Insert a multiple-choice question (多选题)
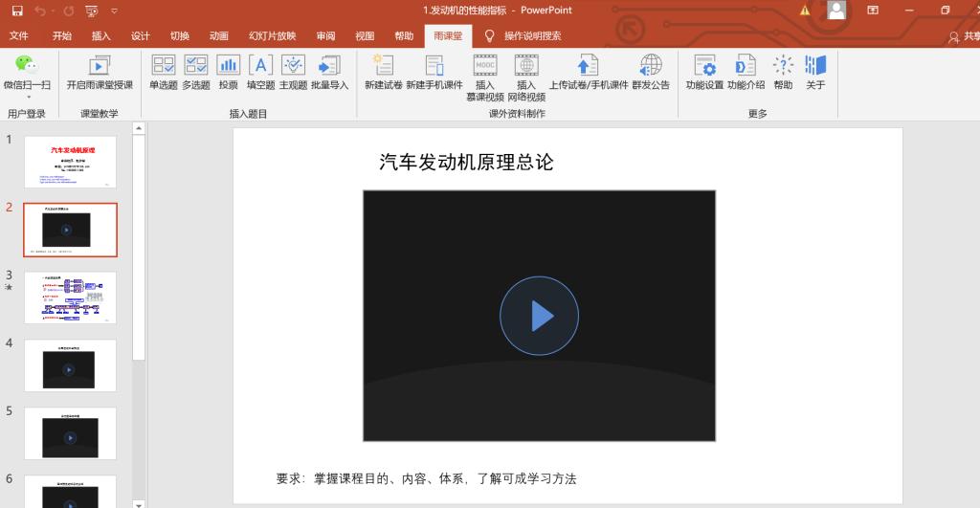Viewport: 980px width, 508px height. (x=195, y=73)
